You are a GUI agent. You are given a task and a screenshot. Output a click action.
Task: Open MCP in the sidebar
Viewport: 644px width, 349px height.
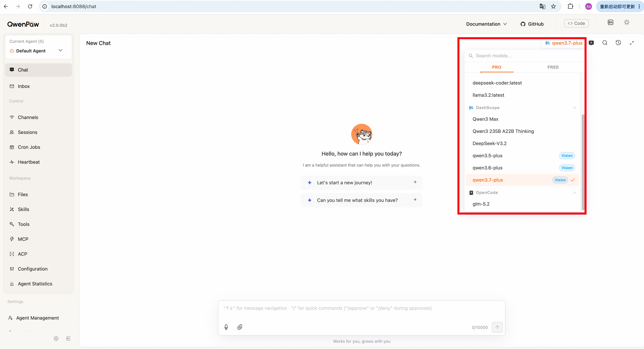[x=39, y=239]
